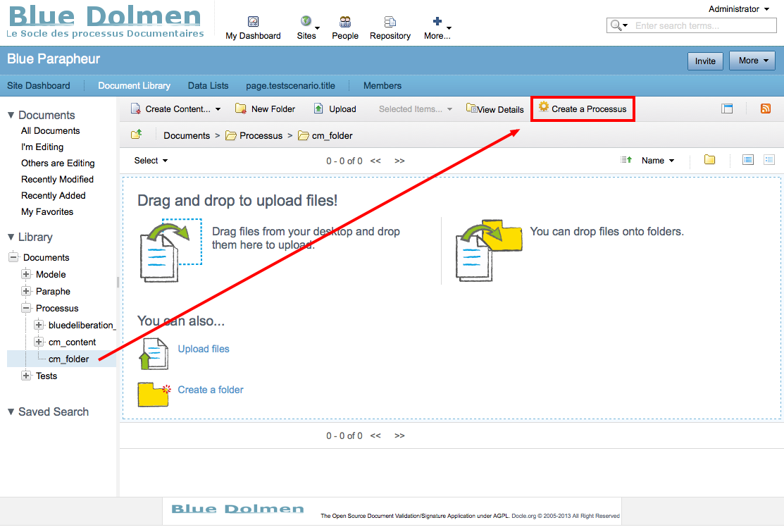784x532 pixels.
Task: Show All Documents filter
Action: tap(51, 131)
